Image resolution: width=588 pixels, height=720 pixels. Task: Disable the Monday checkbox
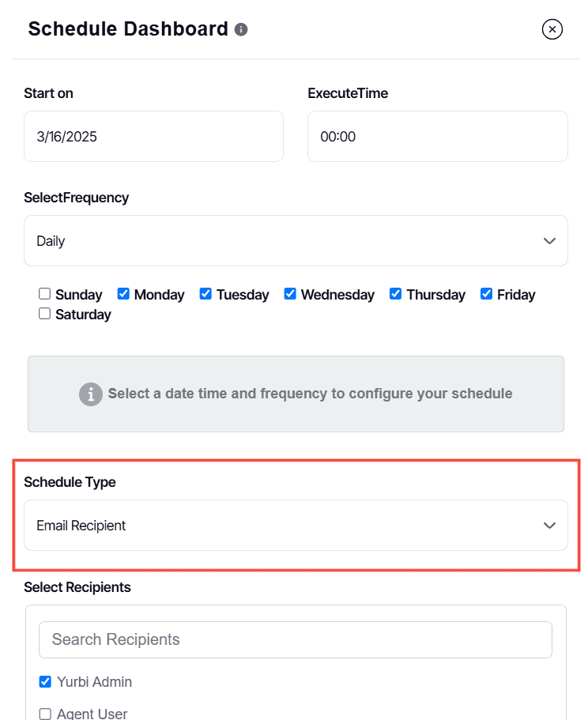coord(123,293)
